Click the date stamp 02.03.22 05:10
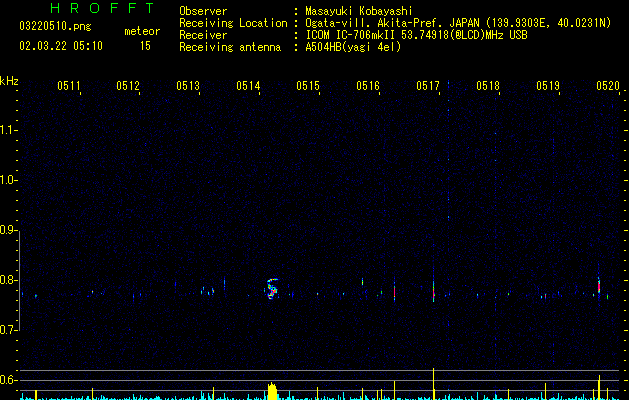The image size is (629, 400). pos(61,46)
